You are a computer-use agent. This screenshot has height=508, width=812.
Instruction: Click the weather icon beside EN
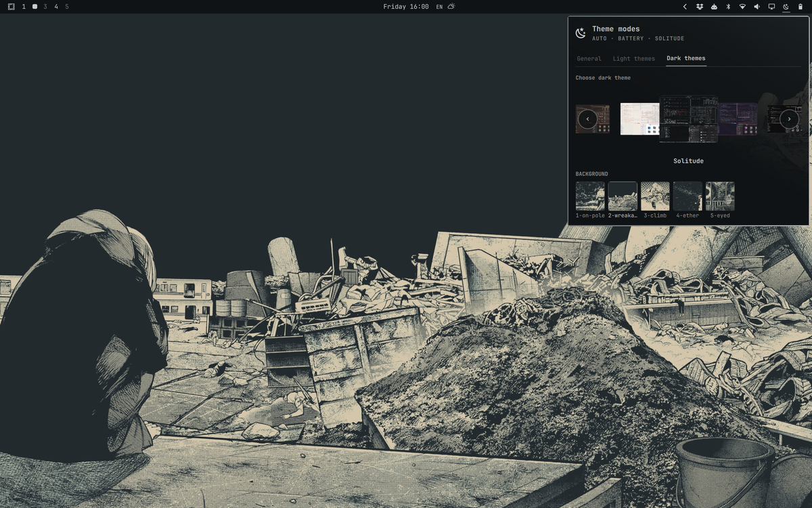coord(451,7)
